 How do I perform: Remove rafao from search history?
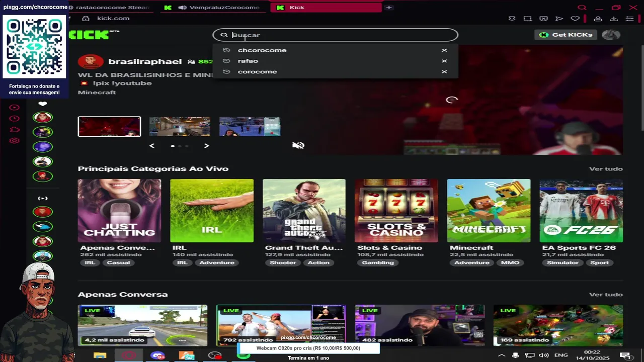click(444, 61)
